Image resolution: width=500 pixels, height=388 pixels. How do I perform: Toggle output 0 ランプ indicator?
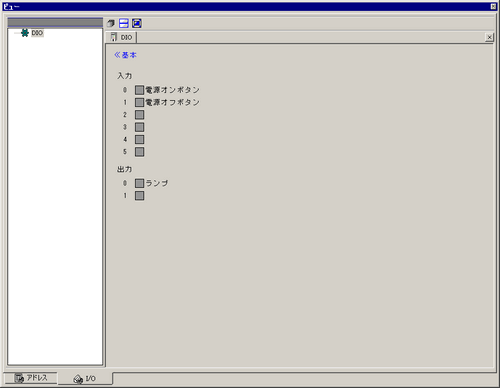pyautogui.click(x=139, y=183)
